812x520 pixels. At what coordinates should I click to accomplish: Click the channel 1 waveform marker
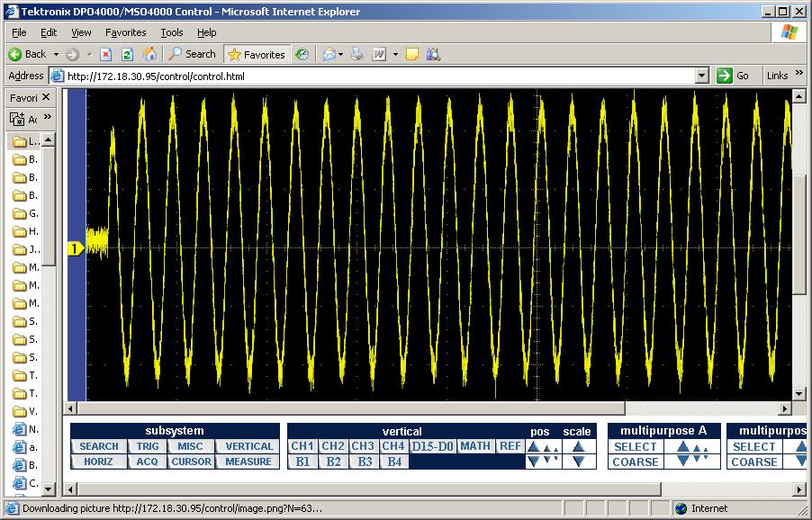click(76, 248)
